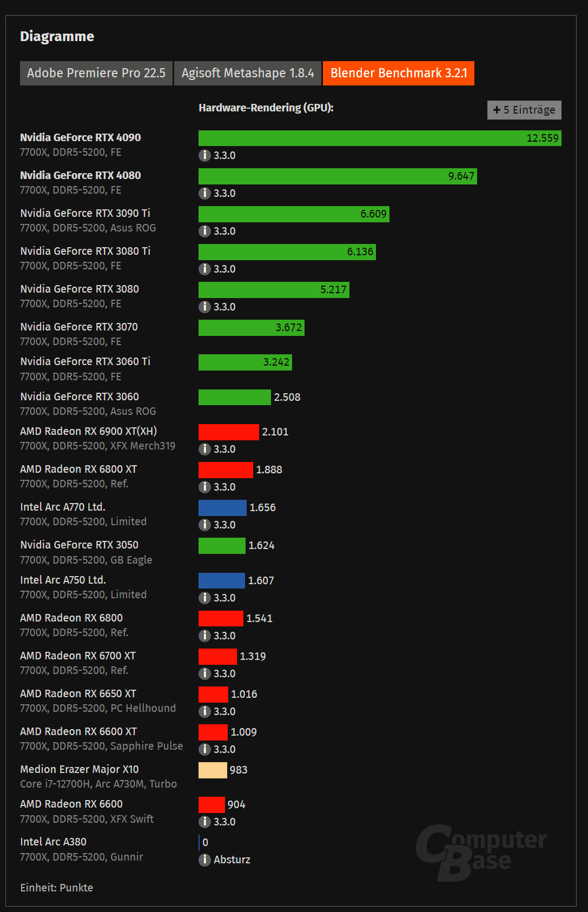This screenshot has width=588, height=912.
Task: Select the Nvidia GeForce RTX 3060 Ti label
Action: pos(85,361)
